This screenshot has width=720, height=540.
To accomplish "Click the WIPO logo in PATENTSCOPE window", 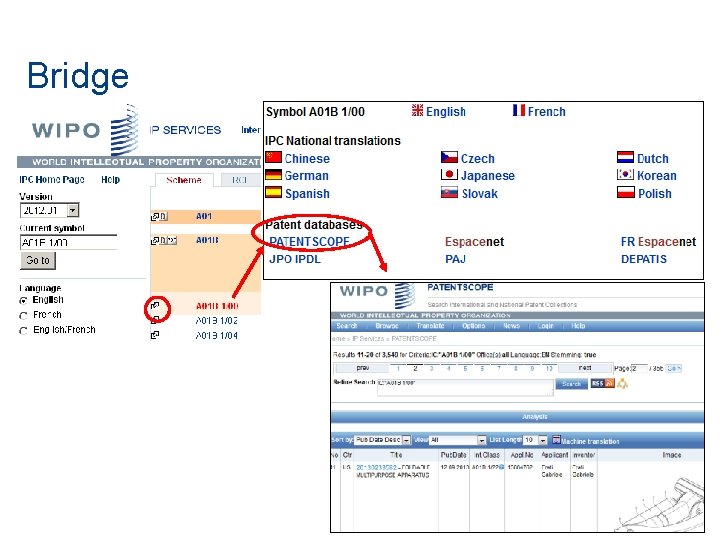I will click(377, 295).
